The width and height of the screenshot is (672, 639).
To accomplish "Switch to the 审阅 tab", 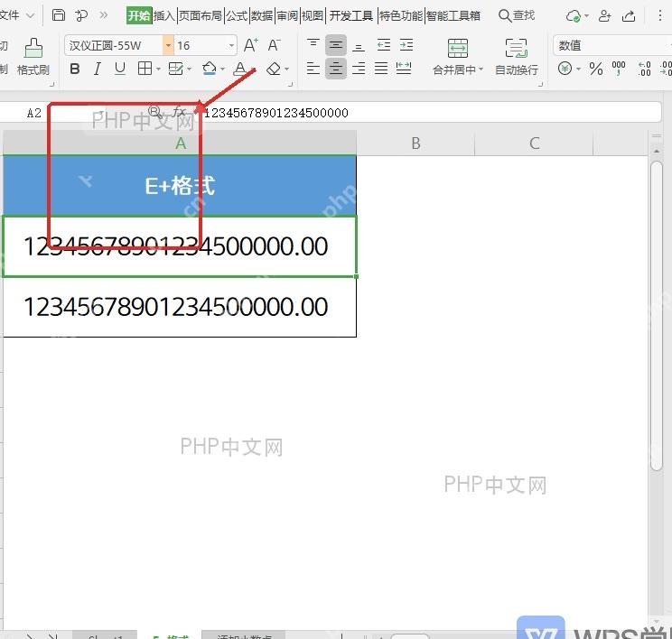I will (x=287, y=16).
